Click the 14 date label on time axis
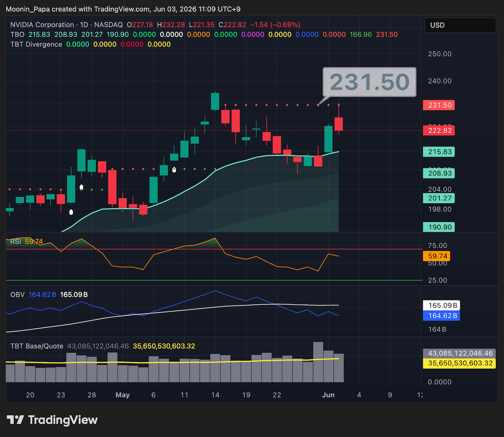 coord(215,395)
